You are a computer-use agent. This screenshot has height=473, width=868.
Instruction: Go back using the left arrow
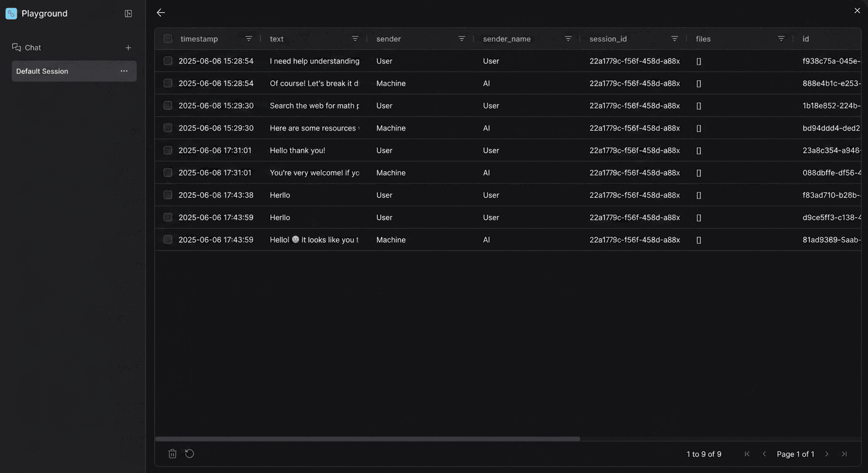click(x=161, y=12)
